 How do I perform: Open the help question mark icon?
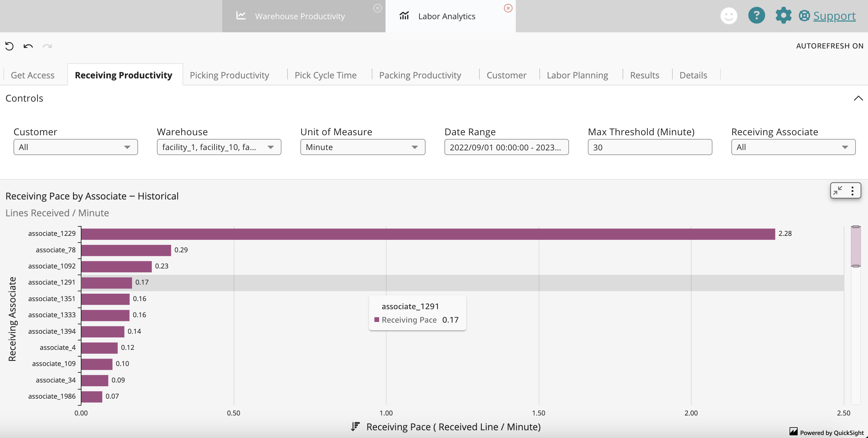756,16
